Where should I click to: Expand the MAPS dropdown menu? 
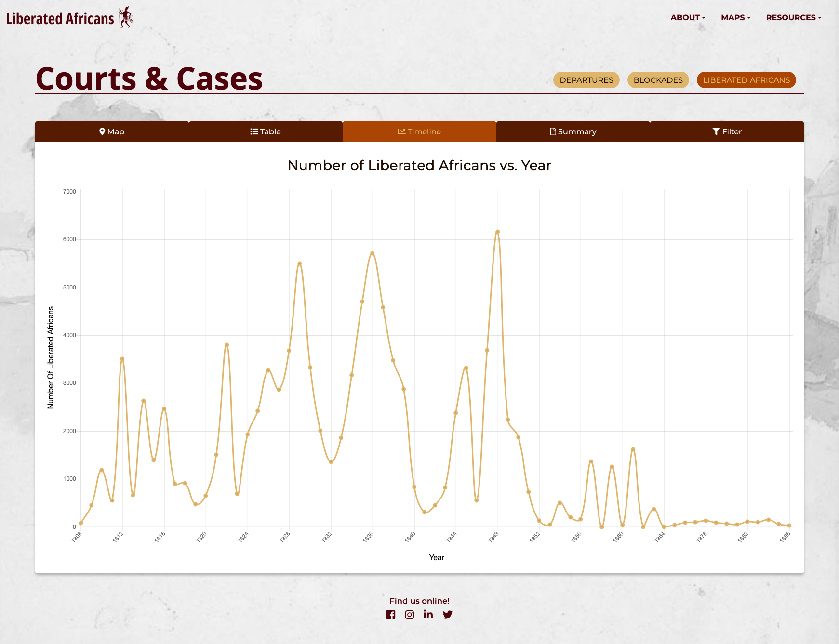coord(735,17)
